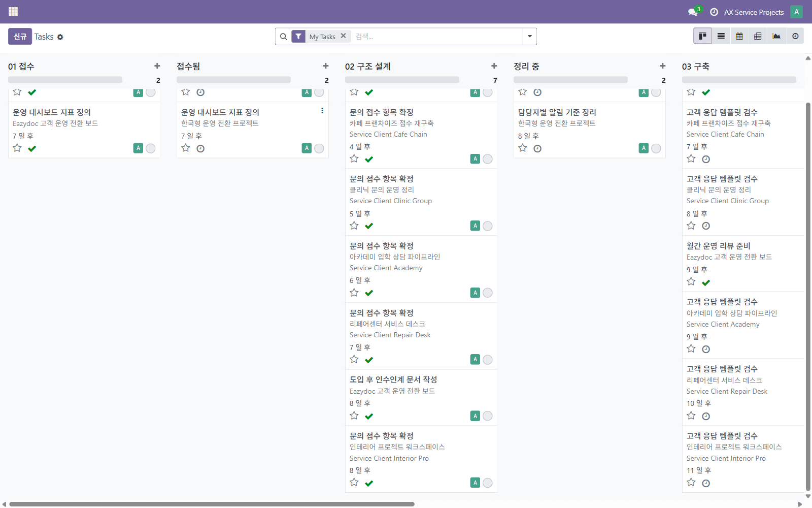Click the 02 구조 설계 column progress bar
Image resolution: width=812 pixels, height=508 pixels.
point(401,79)
